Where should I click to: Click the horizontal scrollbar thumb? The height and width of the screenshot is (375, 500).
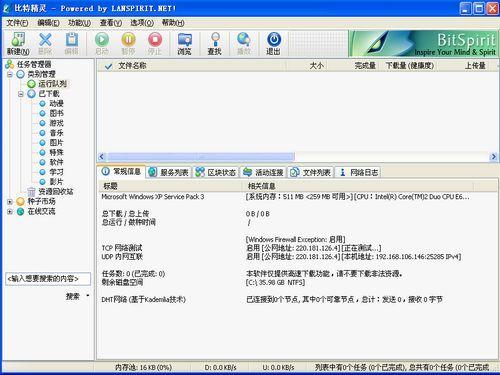pyautogui.click(x=201, y=156)
